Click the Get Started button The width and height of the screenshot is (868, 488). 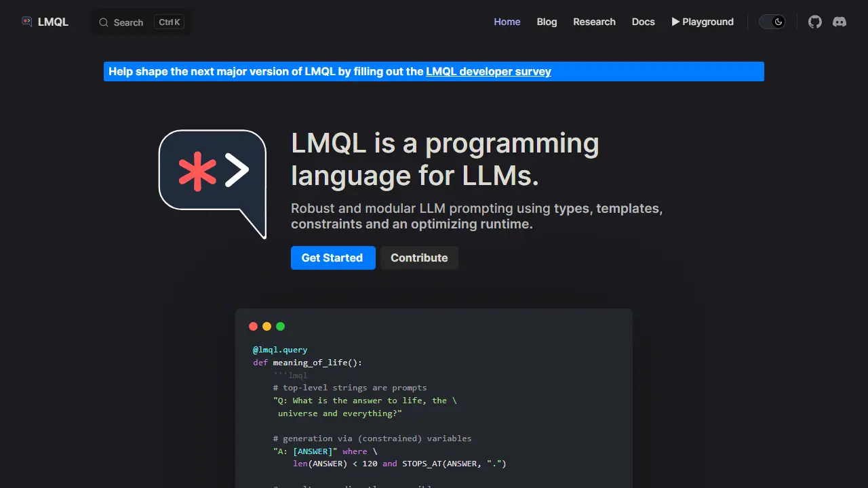[x=332, y=258]
